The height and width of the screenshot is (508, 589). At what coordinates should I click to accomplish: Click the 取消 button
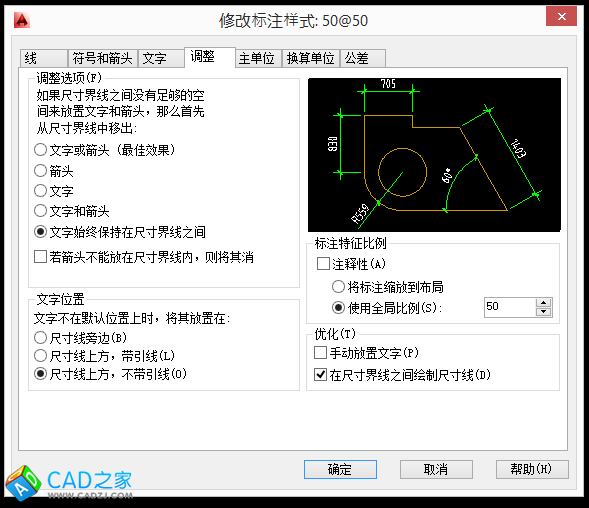point(436,469)
